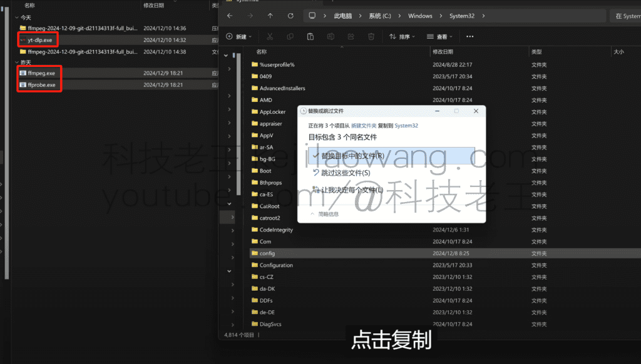Click the Paste icon in the toolbar
This screenshot has width=641, height=364.
(310, 36)
